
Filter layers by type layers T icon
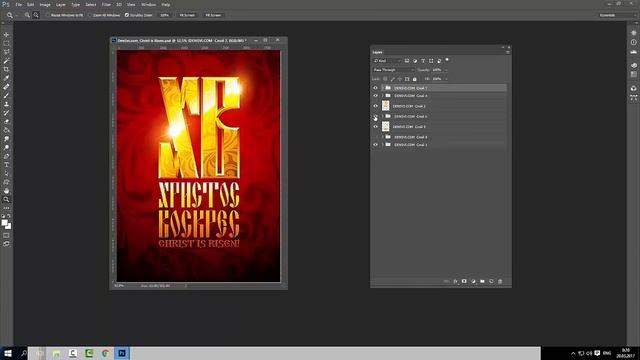coord(423,61)
